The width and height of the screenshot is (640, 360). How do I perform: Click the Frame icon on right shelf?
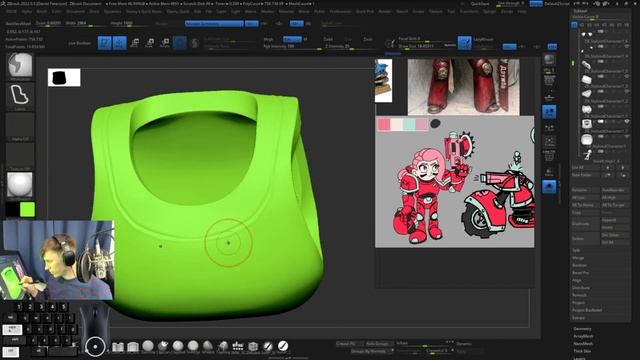(549, 142)
